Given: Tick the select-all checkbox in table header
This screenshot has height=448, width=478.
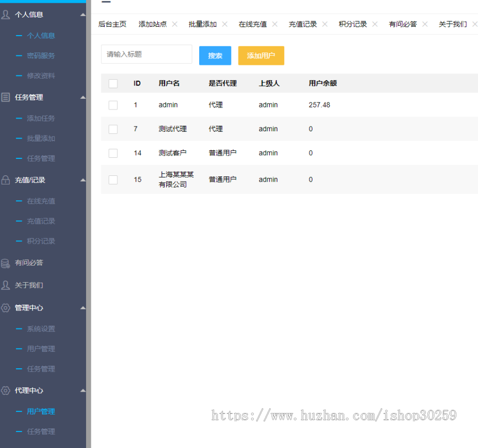Looking at the screenshot, I should [113, 83].
